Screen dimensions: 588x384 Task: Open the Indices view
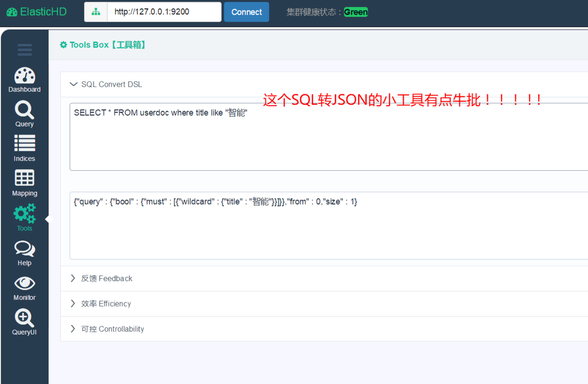pos(24,145)
